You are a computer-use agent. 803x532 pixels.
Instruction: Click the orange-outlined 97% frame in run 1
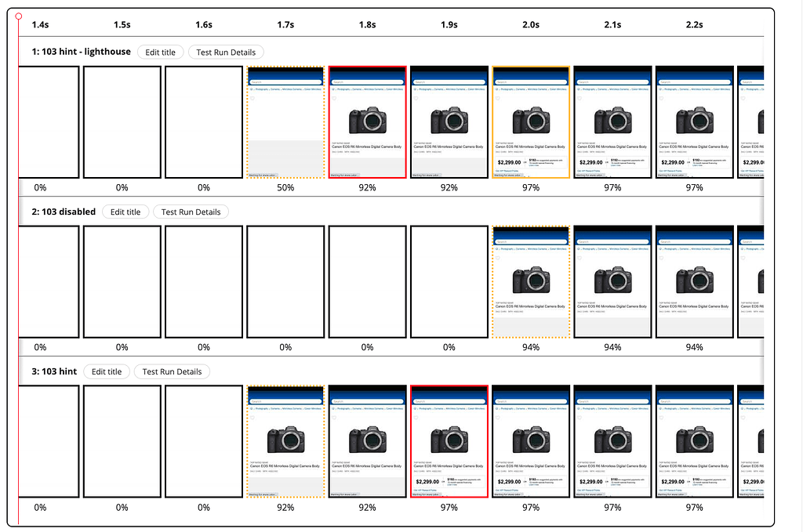530,121
